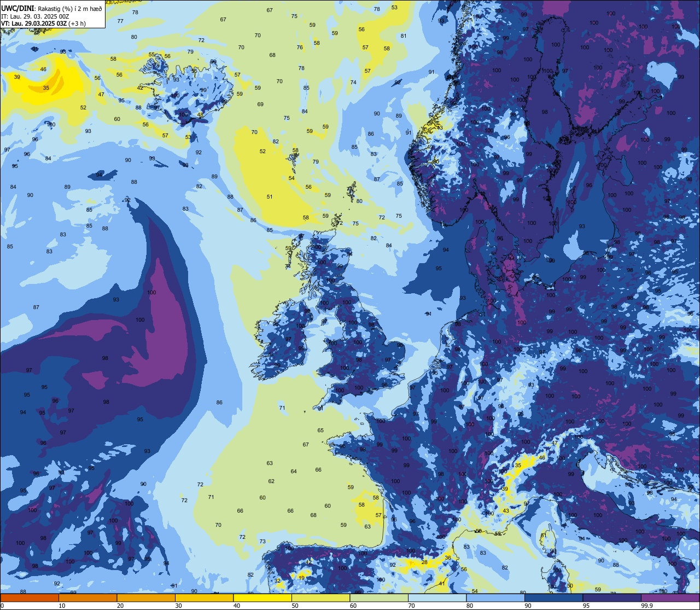The image size is (700, 610).
Task: Click the "99.9" label under the color scale
Action: [x=647, y=606]
